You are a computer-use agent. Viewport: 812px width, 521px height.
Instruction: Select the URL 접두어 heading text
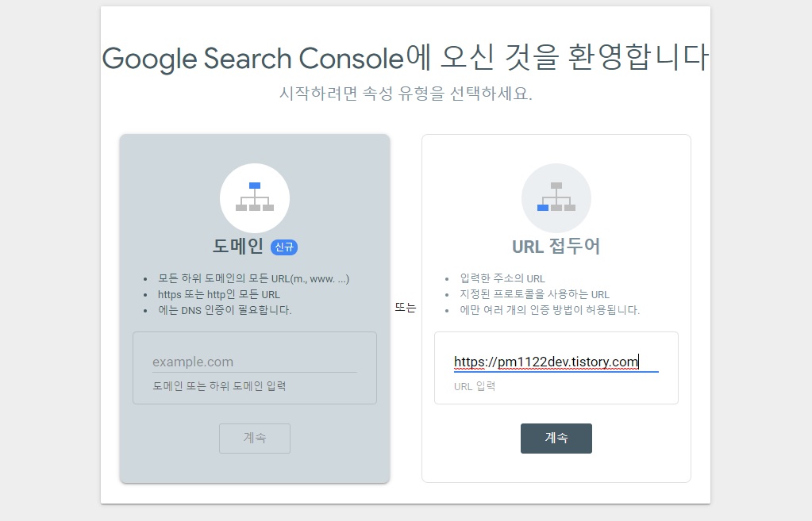556,247
